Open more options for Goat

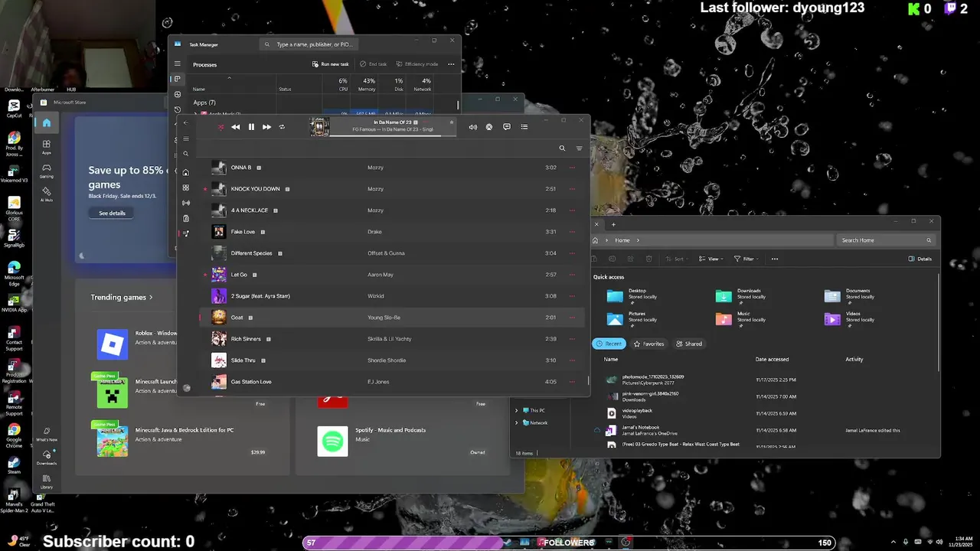click(572, 318)
